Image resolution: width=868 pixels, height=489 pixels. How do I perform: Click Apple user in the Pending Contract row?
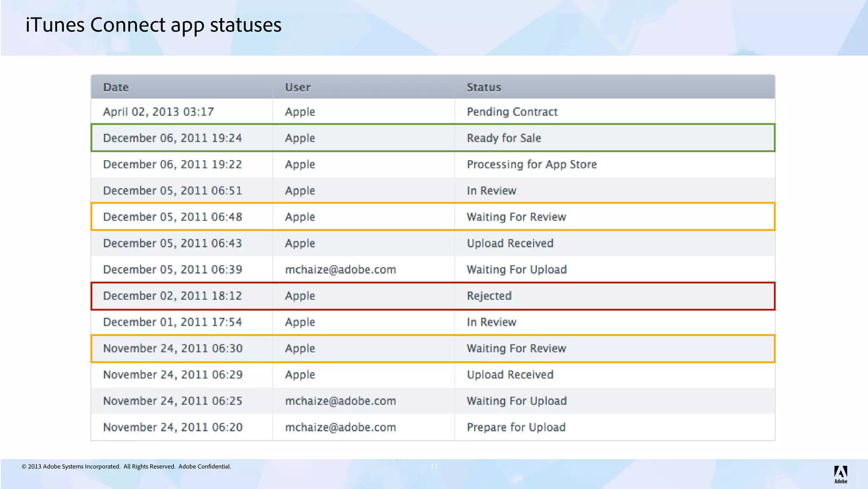click(300, 112)
